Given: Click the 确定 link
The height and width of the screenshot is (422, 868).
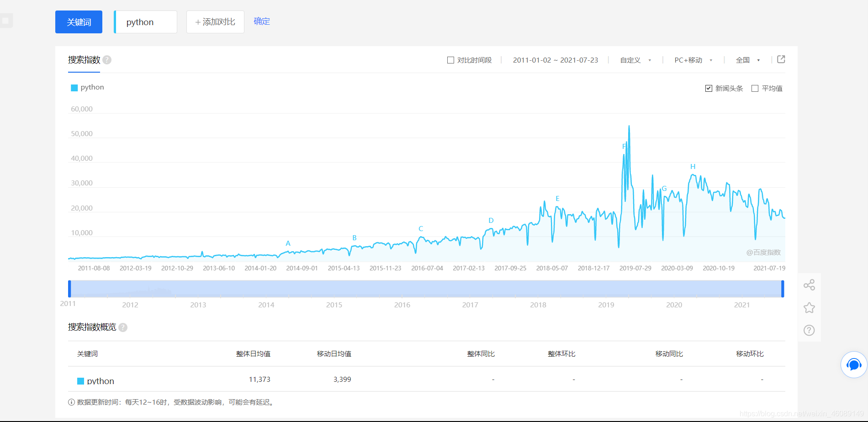Looking at the screenshot, I should pyautogui.click(x=262, y=21).
